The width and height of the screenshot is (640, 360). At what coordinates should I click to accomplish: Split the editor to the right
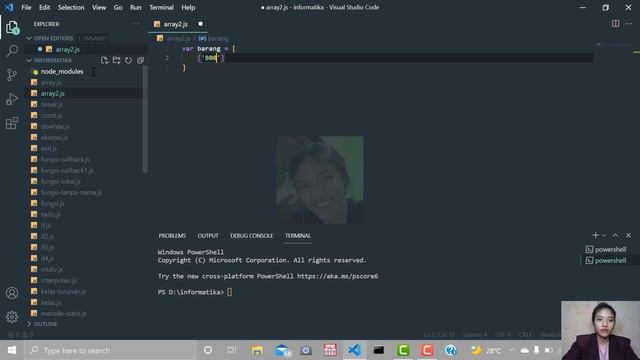[616, 24]
